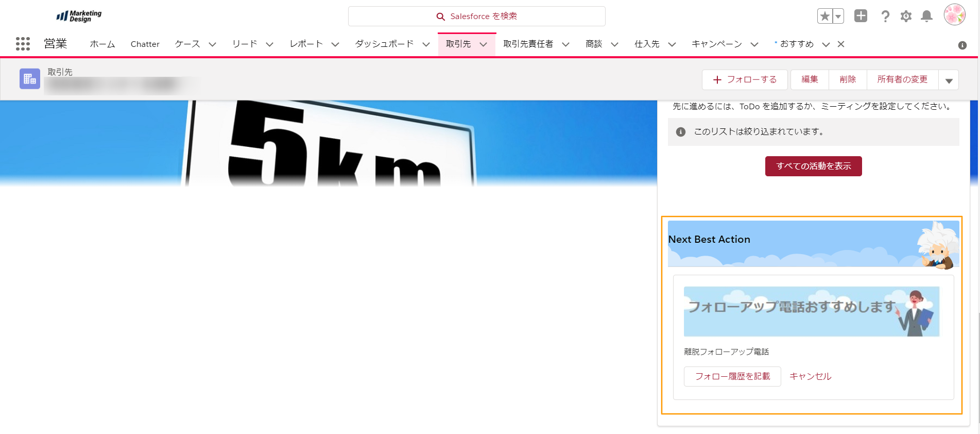Click the favorites star icon
Viewport: 980px width, 434px height.
pyautogui.click(x=824, y=16)
